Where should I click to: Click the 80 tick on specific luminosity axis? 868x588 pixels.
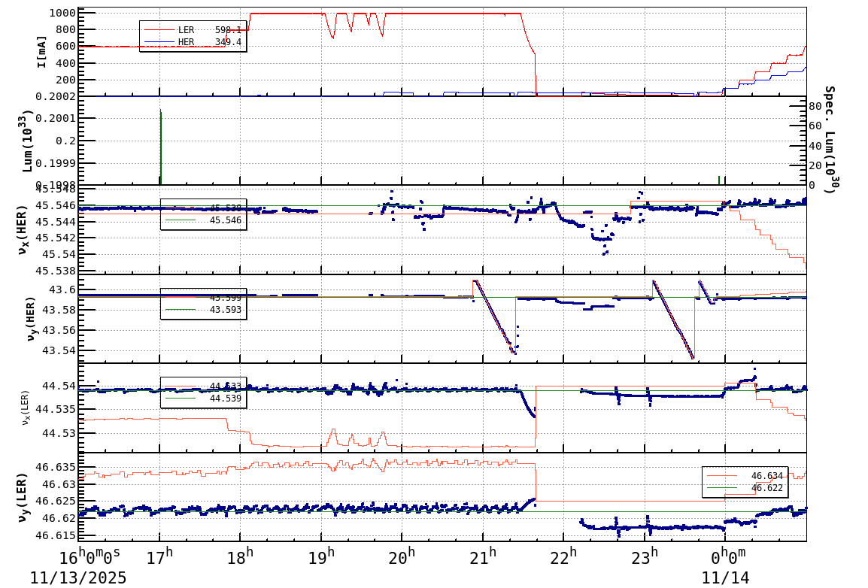pos(815,106)
